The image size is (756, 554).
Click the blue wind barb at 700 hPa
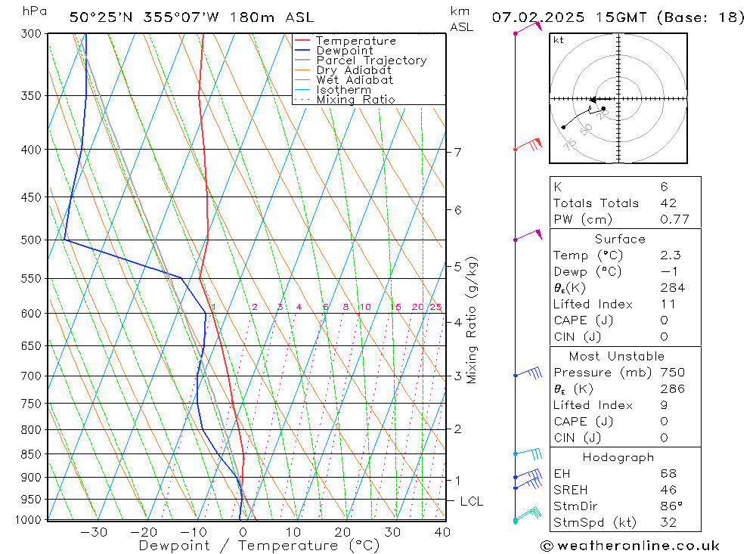click(x=528, y=373)
